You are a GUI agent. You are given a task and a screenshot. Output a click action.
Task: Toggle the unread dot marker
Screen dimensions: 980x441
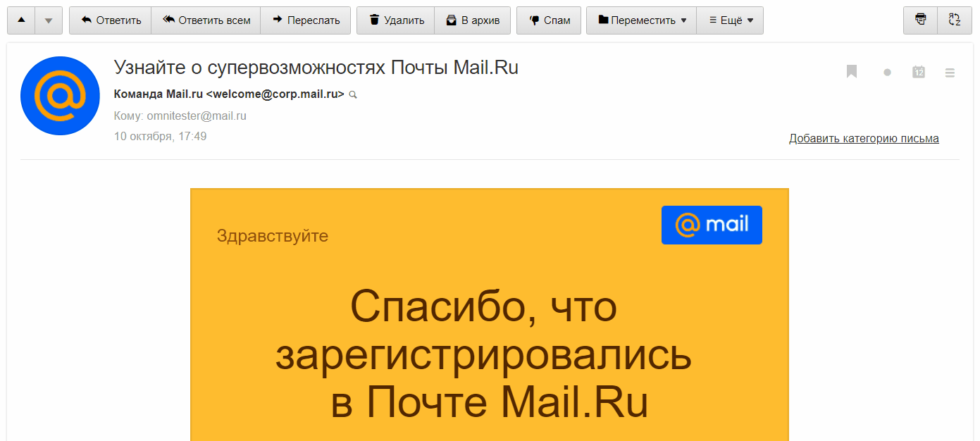coord(887,72)
